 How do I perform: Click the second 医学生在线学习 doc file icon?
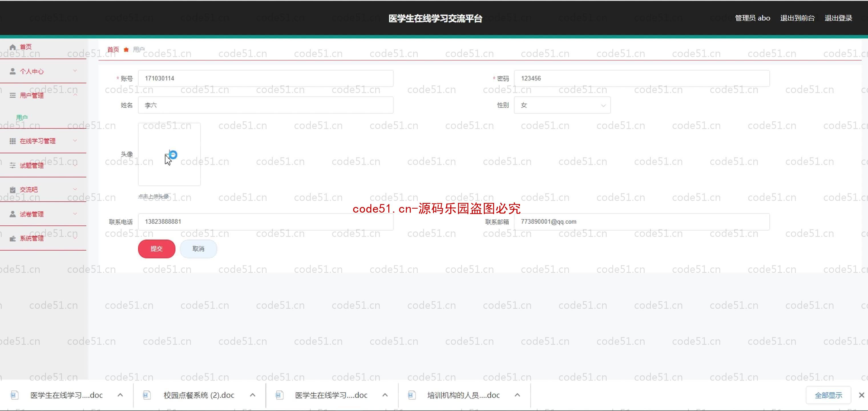(279, 395)
